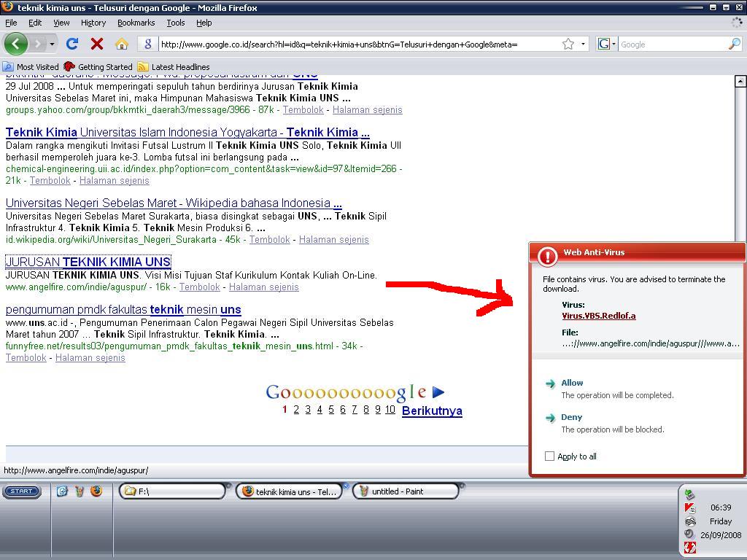
Task: Switch to the teknik kimia uns Firefox taskbar button
Action: click(289, 491)
